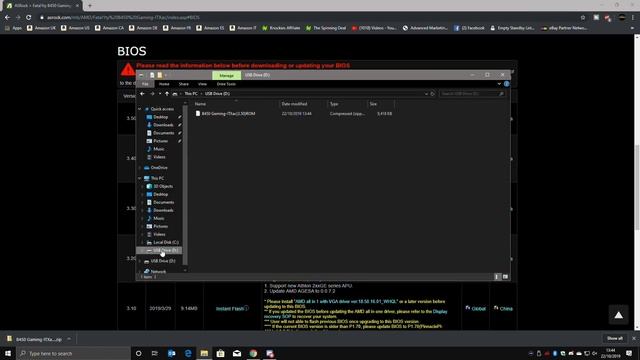
Task: Click the Back arrow in File Explorer
Action: coord(142,94)
